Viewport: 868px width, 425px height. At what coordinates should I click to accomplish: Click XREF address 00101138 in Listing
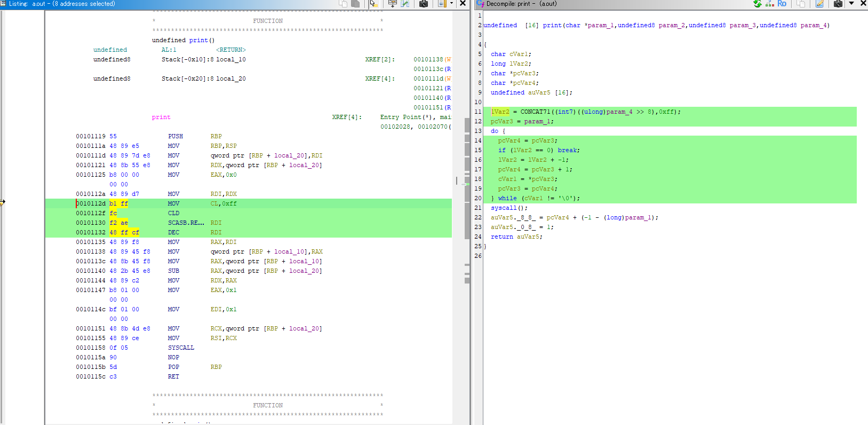pyautogui.click(x=428, y=59)
